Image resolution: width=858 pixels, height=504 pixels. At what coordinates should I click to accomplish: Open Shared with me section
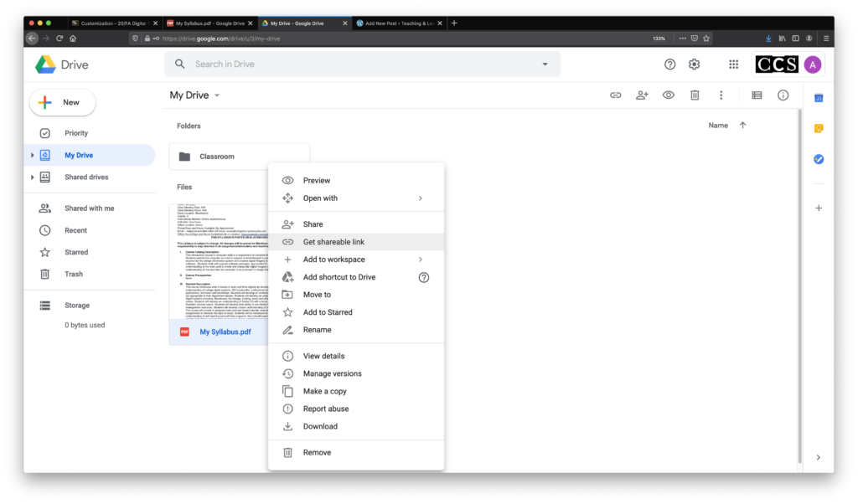click(89, 208)
